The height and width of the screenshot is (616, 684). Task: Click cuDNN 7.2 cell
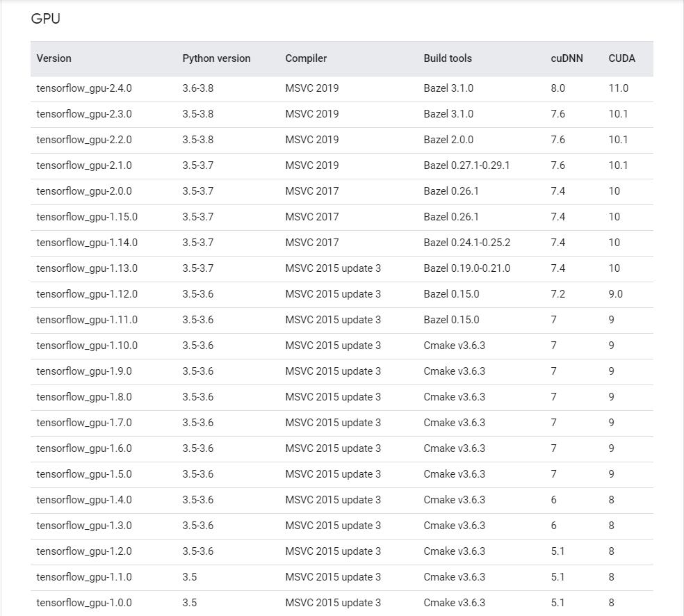click(558, 295)
